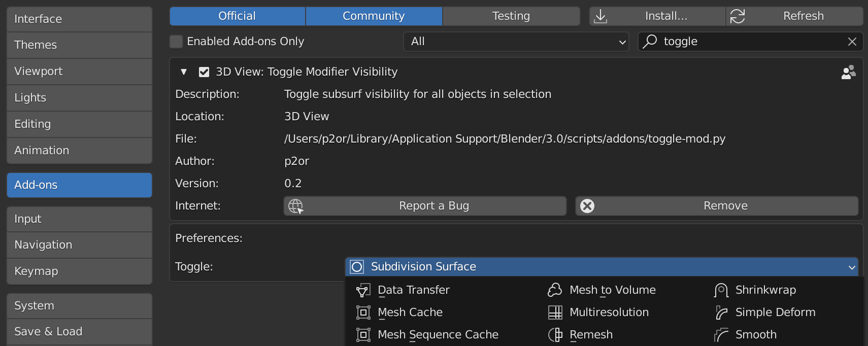Click the Data Transfer modifier icon

coord(363,290)
